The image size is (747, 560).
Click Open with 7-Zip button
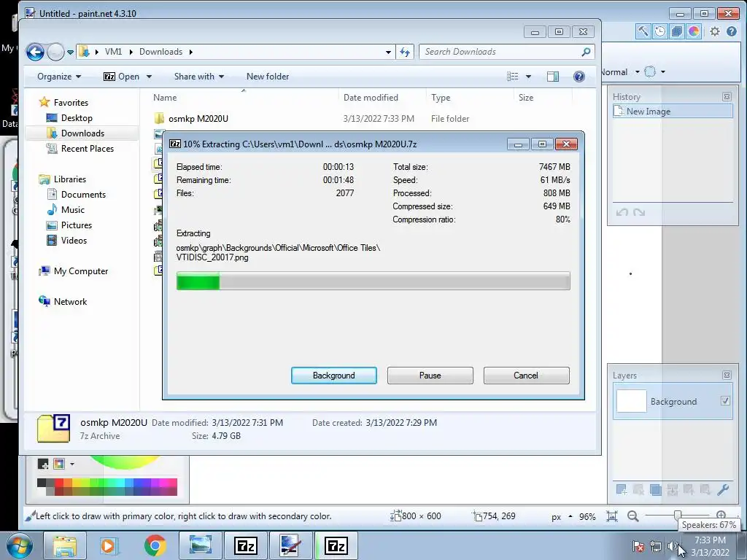pyautogui.click(x=122, y=76)
